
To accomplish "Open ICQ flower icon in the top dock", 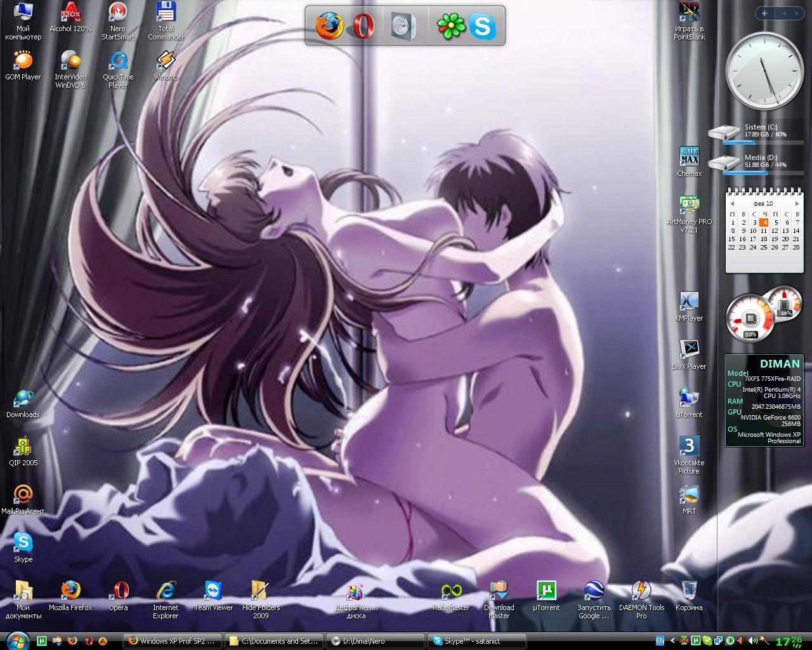I will [x=451, y=26].
